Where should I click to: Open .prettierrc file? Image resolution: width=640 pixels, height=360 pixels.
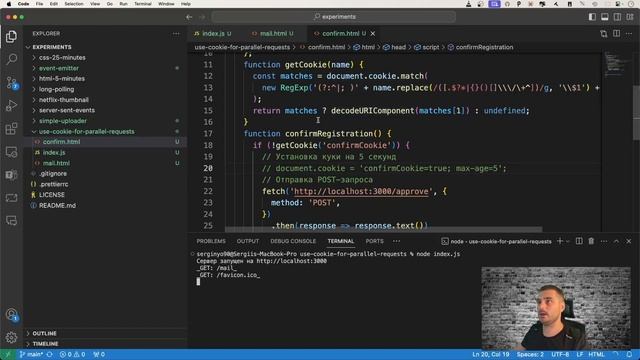pyautogui.click(x=53, y=184)
